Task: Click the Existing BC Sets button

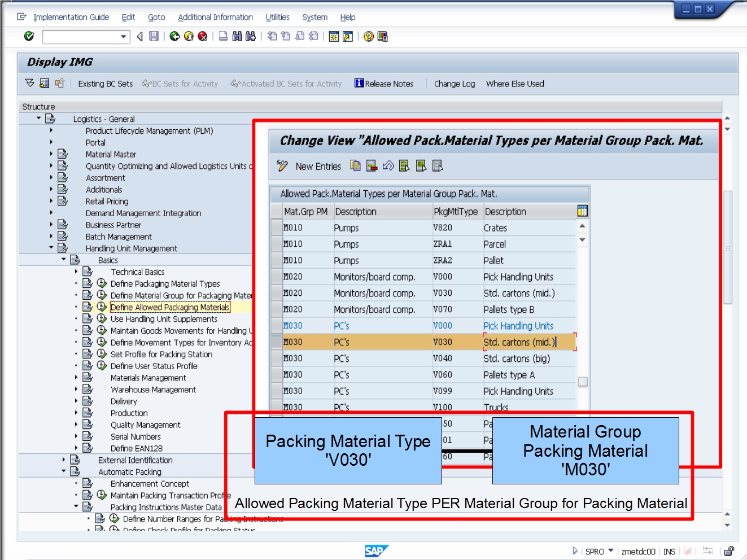Action: point(106,84)
